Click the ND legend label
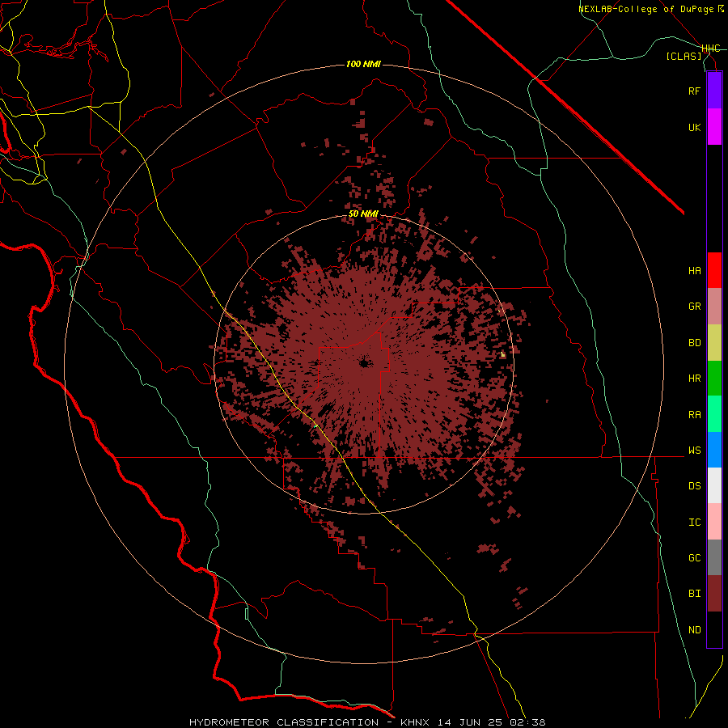 point(694,630)
